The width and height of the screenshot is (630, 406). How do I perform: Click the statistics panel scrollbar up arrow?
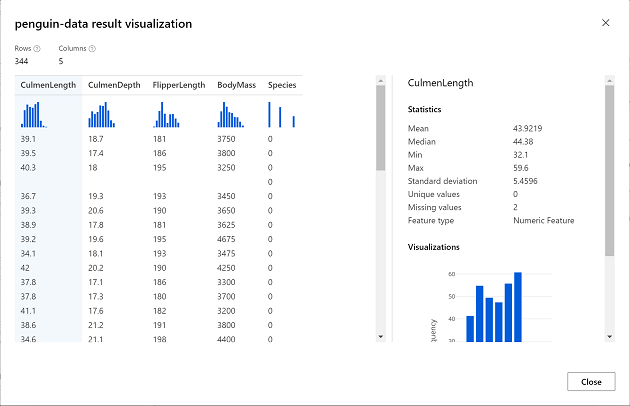pyautogui.click(x=610, y=81)
